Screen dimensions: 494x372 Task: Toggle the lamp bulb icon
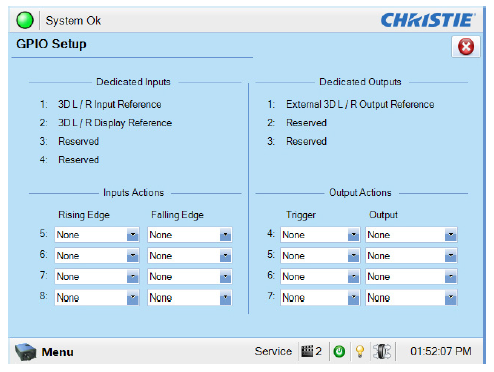pyautogui.click(x=360, y=351)
